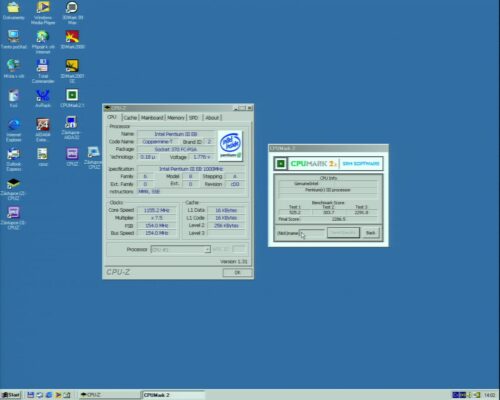Open Internet Explorer desktop icon
This screenshot has width=500, height=400.
pos(14,130)
